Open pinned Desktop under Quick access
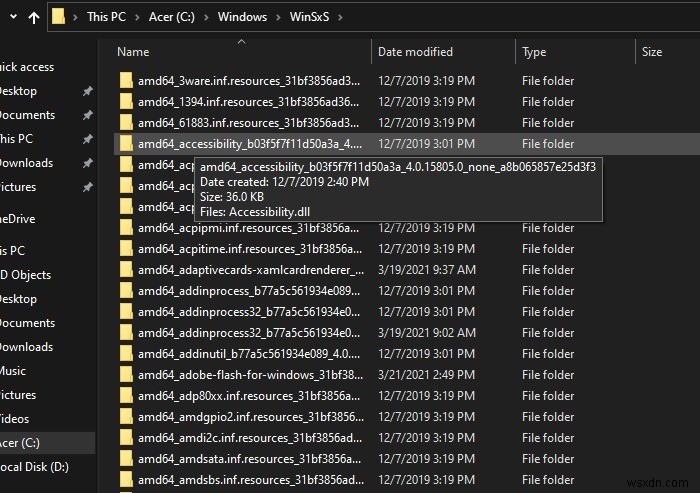Viewport: 700px width, 493px height. point(18,91)
